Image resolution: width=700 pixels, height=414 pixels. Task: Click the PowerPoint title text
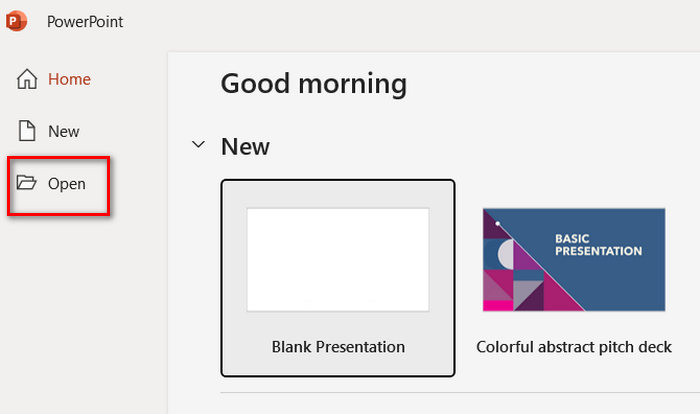coord(85,21)
